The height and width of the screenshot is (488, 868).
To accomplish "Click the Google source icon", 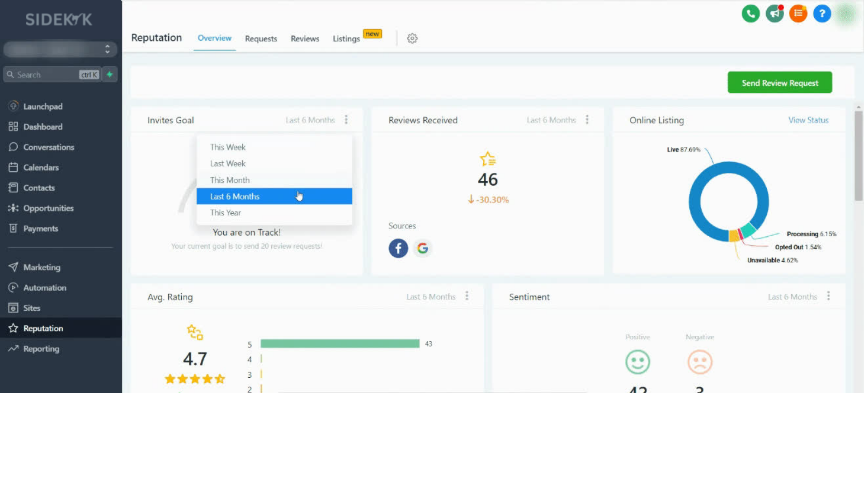I will point(423,248).
